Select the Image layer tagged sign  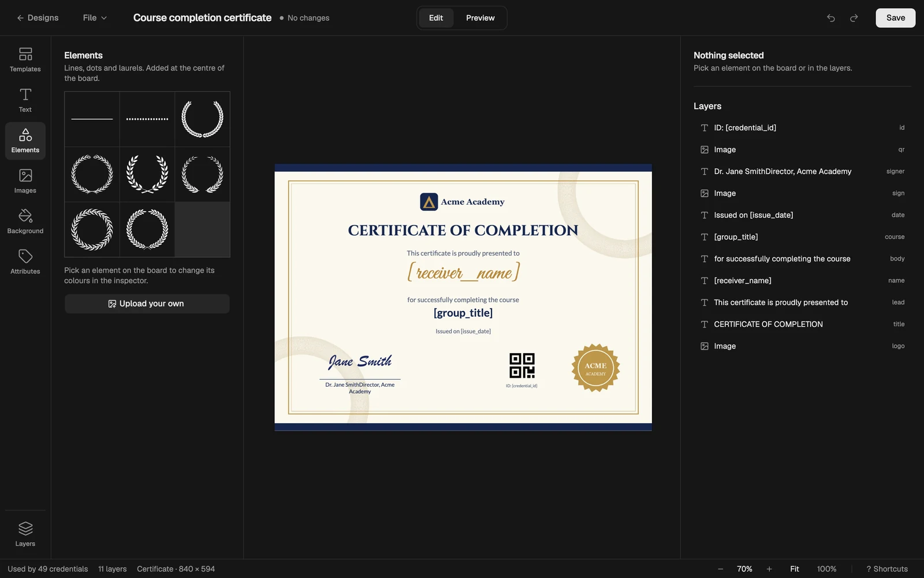[802, 194]
